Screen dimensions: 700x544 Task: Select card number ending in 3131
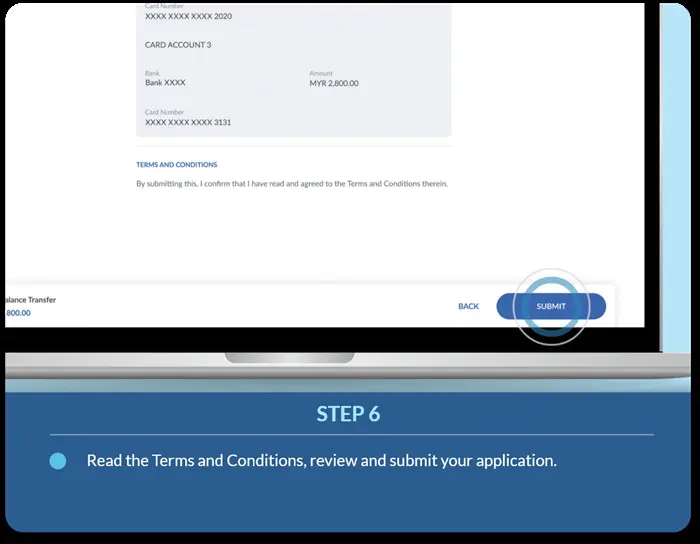189,122
